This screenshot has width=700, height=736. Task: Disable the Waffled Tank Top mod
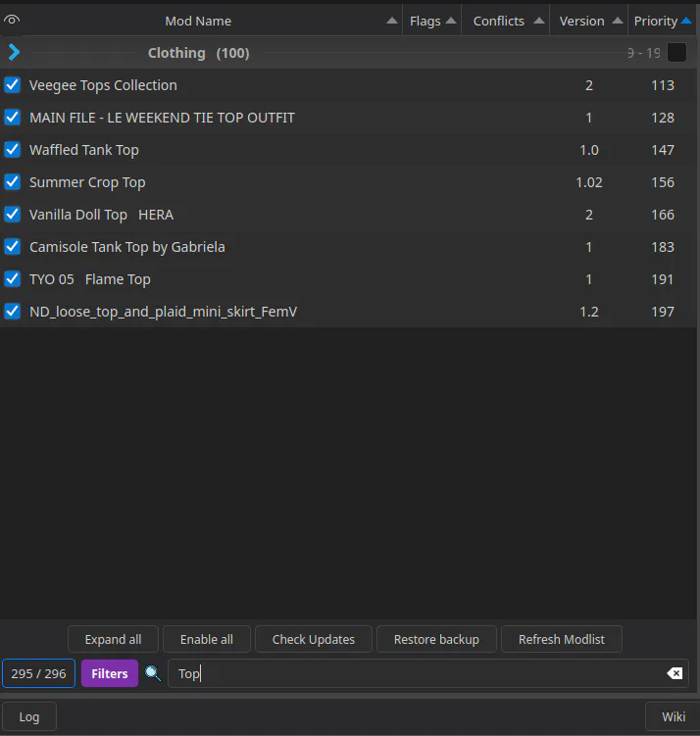point(12,150)
